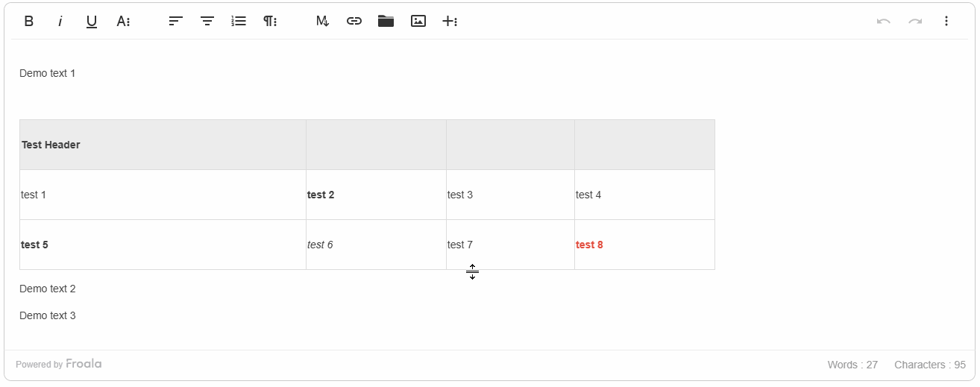Image resolution: width=980 pixels, height=387 pixels.
Task: Click the red test 8 cell
Action: [589, 245]
